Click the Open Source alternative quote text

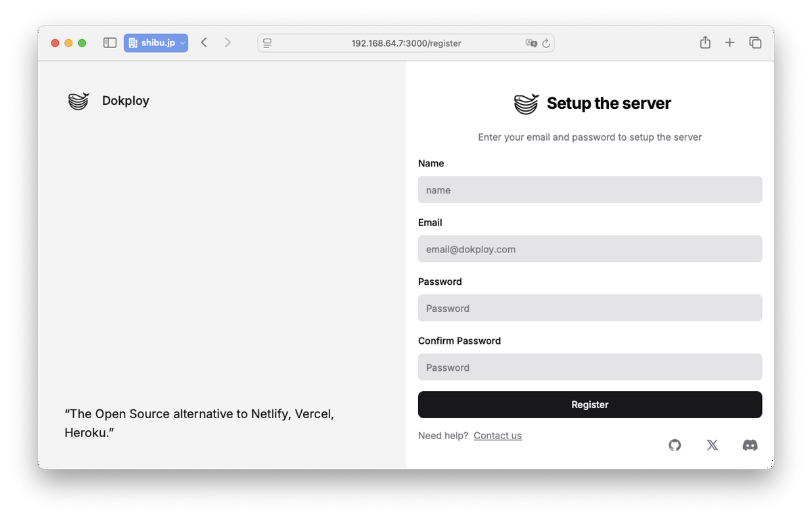coord(200,423)
